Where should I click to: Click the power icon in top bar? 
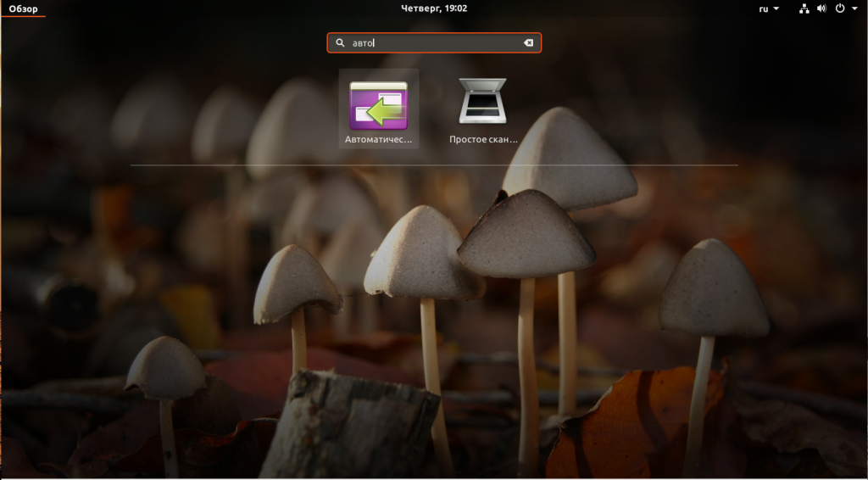pyautogui.click(x=840, y=8)
